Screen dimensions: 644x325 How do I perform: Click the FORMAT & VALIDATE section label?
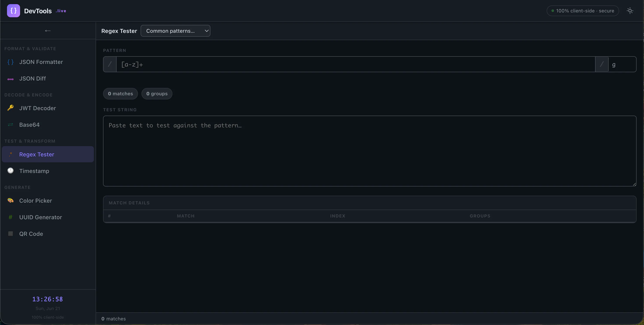point(30,49)
